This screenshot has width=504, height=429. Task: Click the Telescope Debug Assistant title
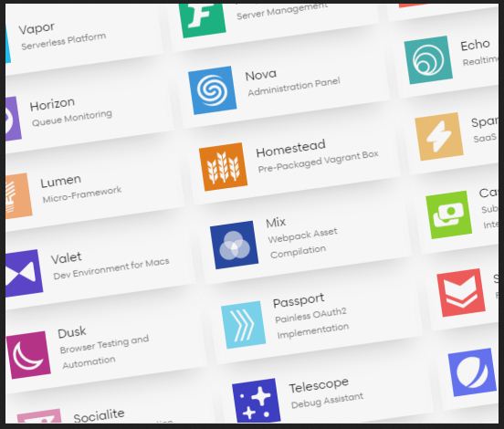pyautogui.click(x=320, y=385)
